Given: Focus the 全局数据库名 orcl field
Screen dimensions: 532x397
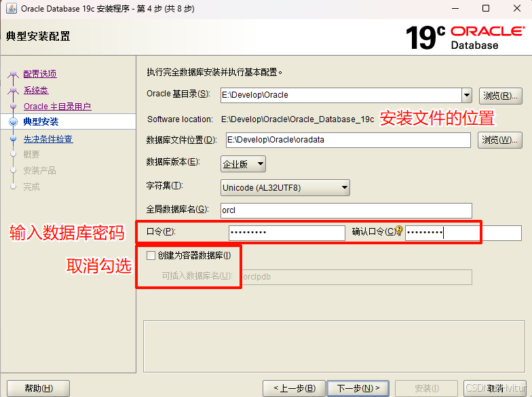Looking at the screenshot, I should point(346,210).
